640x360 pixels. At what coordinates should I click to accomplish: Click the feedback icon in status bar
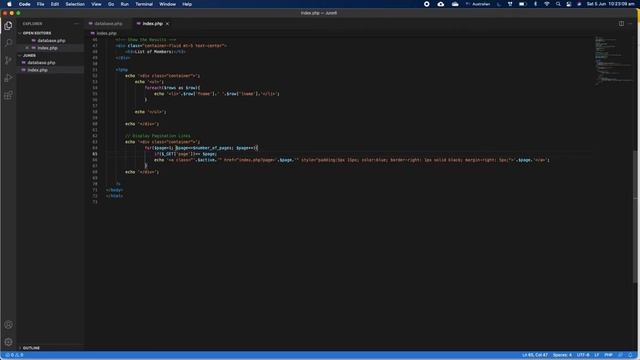[x=621, y=355]
